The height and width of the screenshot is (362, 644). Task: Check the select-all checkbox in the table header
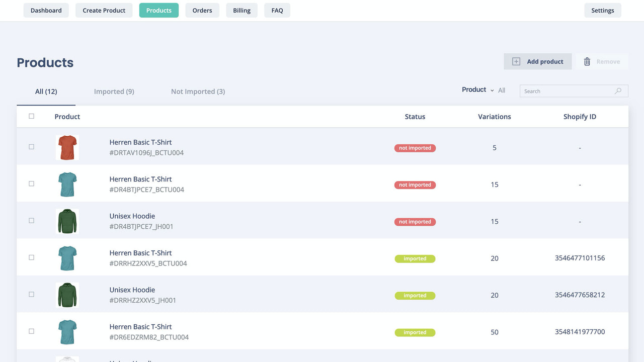coord(31,116)
